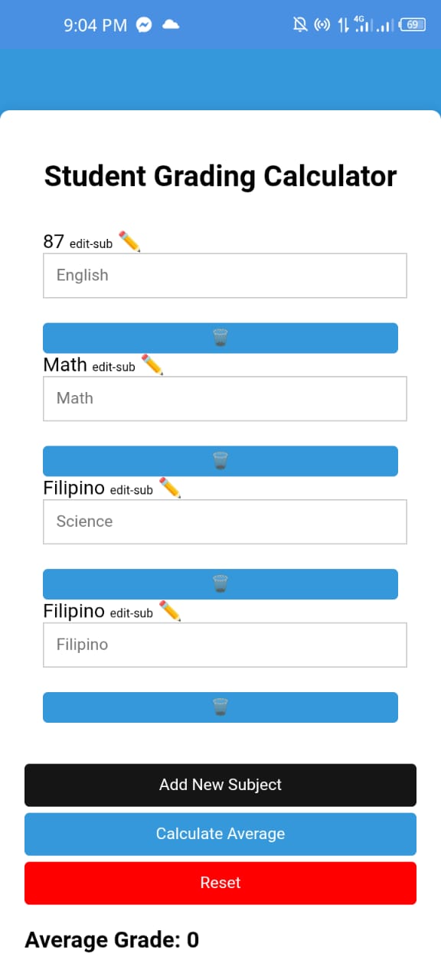This screenshot has width=441, height=980.
Task: Edit the first Filipino subject pencil icon
Action: [170, 488]
